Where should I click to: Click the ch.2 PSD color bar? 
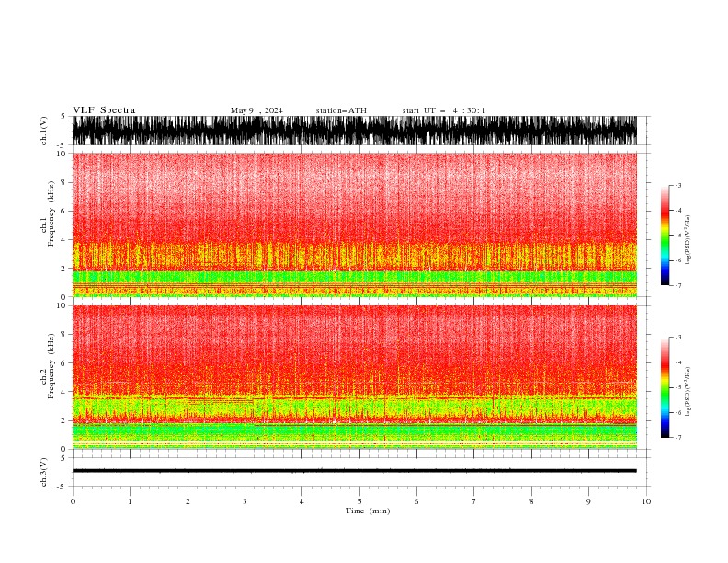665,387
